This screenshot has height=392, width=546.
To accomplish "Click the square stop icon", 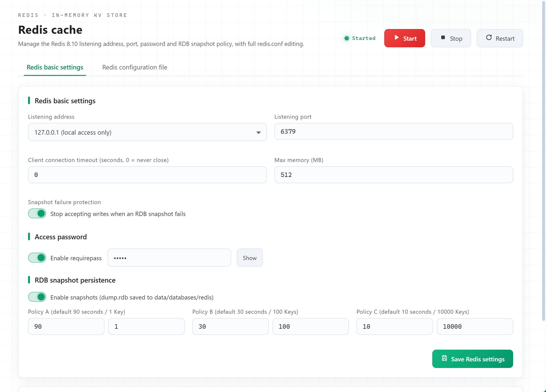I will pos(443,38).
